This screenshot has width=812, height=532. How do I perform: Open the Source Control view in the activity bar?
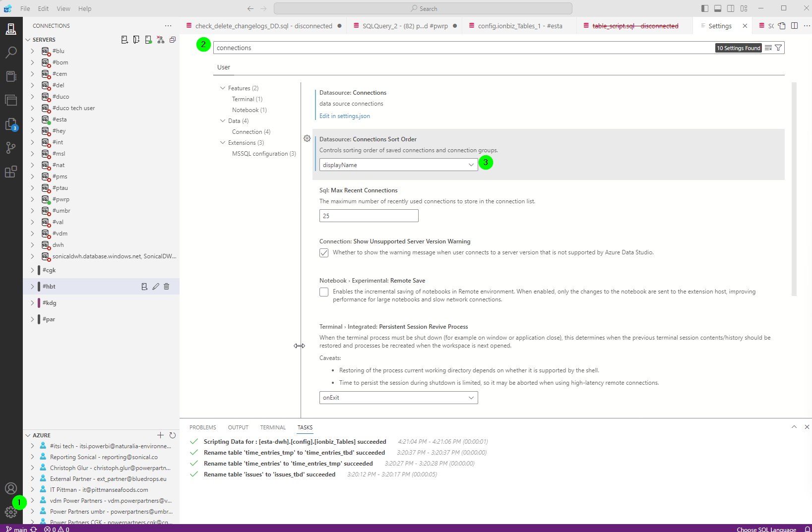point(11,147)
